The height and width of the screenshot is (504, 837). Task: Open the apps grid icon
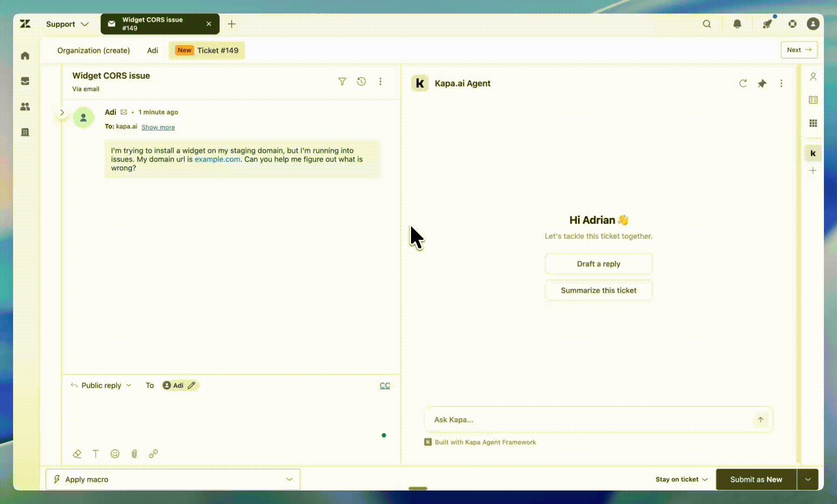tap(813, 123)
